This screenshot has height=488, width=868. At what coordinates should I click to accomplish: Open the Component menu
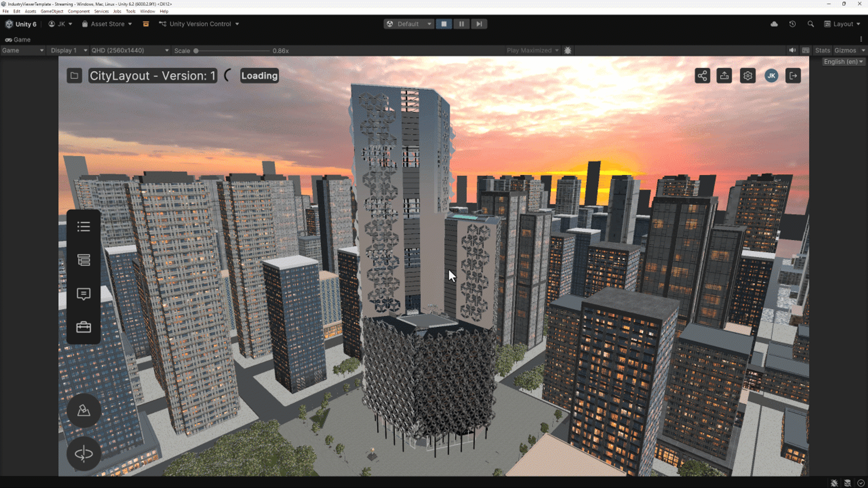tap(79, 11)
